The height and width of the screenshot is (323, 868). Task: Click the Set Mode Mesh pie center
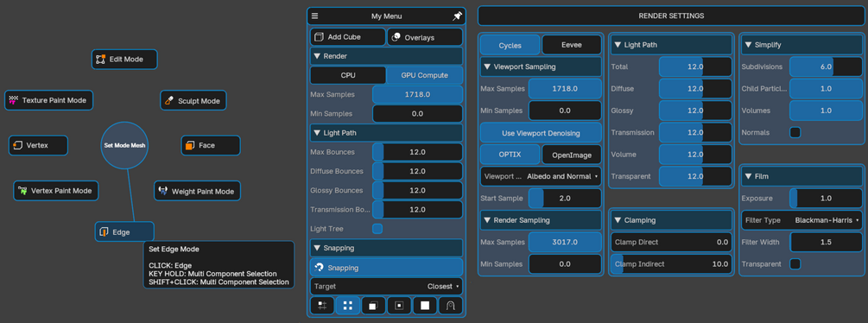pyautogui.click(x=124, y=145)
